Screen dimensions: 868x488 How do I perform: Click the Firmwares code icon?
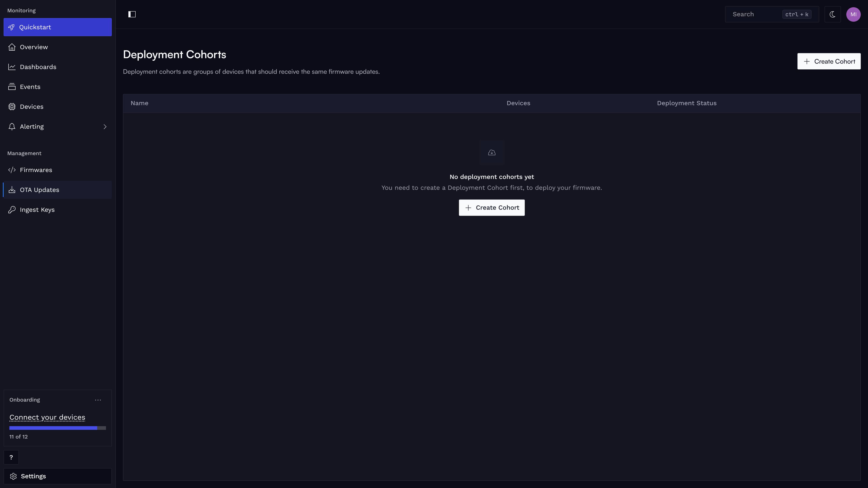(x=12, y=170)
